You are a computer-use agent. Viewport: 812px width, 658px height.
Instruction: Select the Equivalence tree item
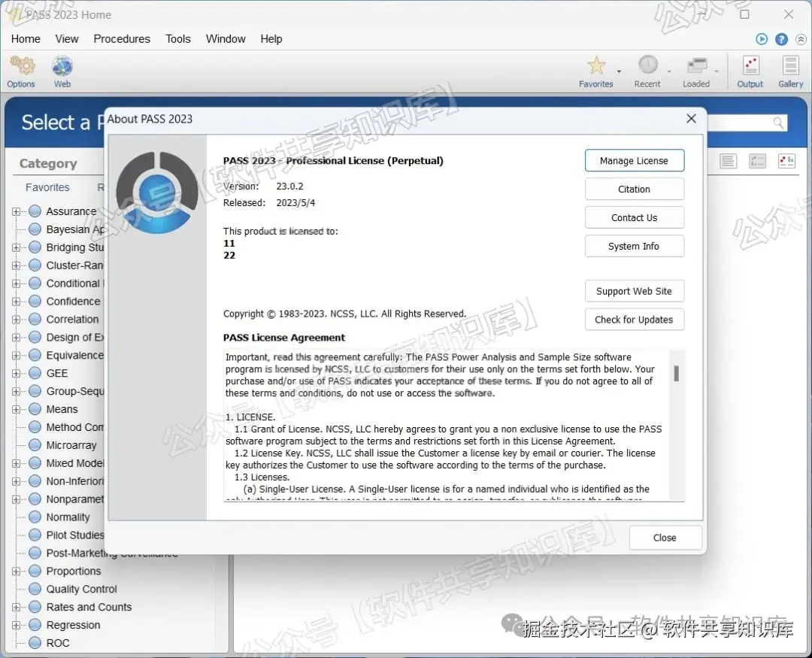click(x=74, y=356)
